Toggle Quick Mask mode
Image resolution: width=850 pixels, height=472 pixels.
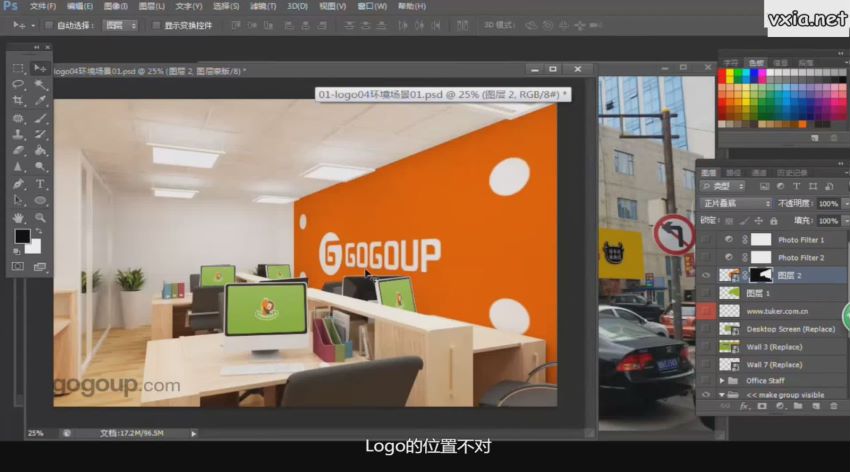click(x=18, y=267)
